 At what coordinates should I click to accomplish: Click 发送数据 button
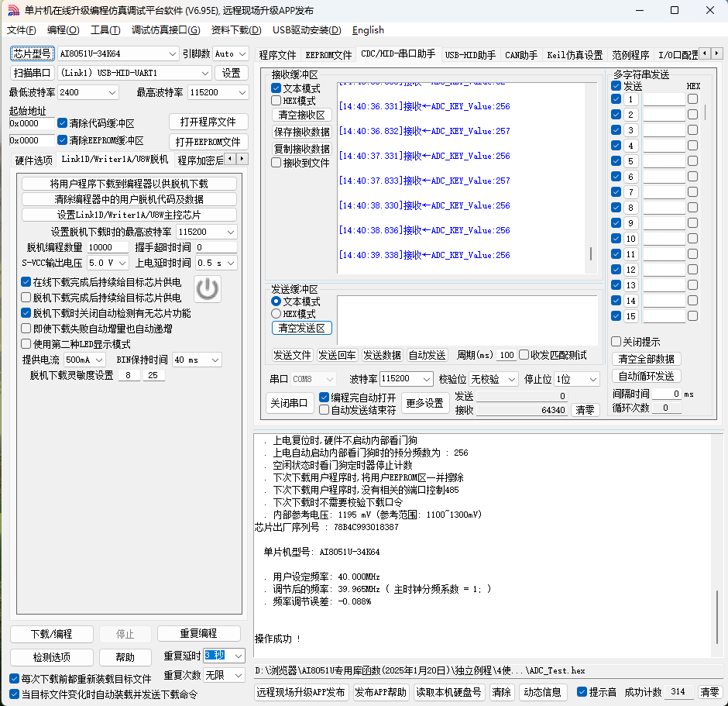(x=382, y=355)
